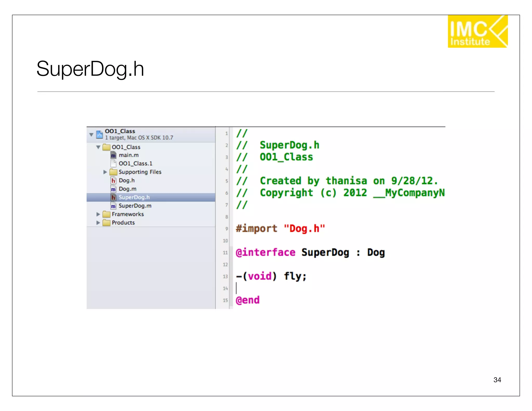The width and height of the screenshot is (532, 411).
Task: Select the Frameworks group
Action: (128, 214)
